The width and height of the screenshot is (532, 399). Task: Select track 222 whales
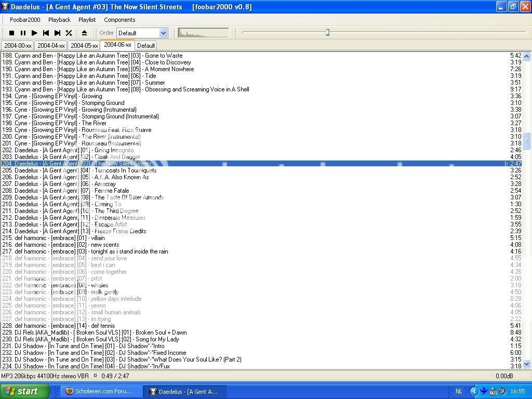(x=261, y=285)
